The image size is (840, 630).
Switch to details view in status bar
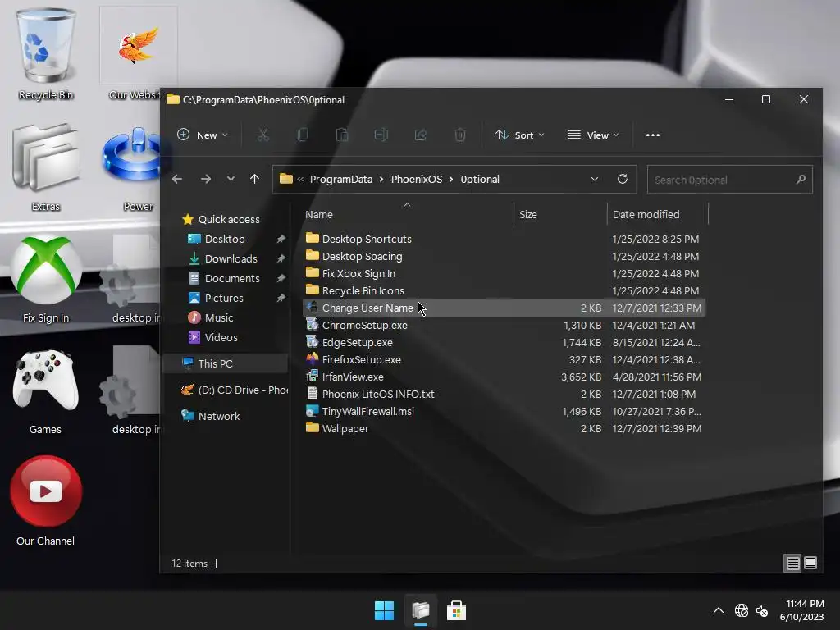point(792,563)
